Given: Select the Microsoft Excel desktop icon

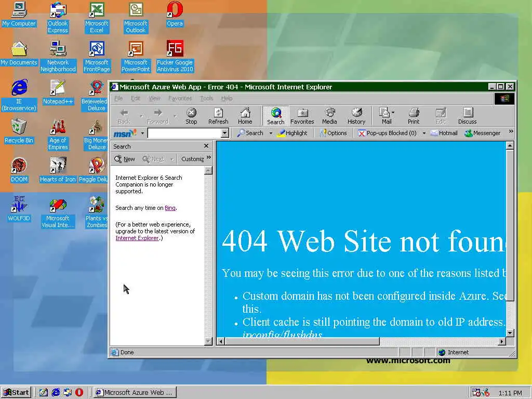Looking at the screenshot, I should tap(97, 18).
